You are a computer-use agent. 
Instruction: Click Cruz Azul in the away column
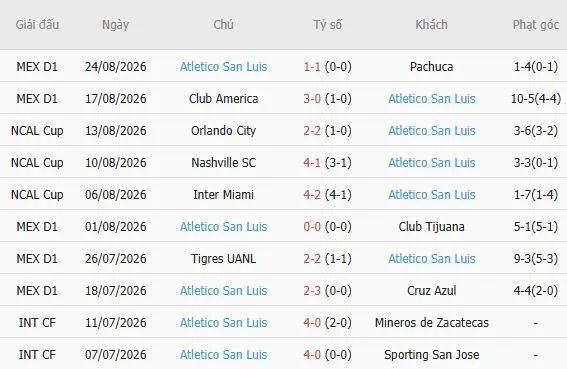[431, 290]
